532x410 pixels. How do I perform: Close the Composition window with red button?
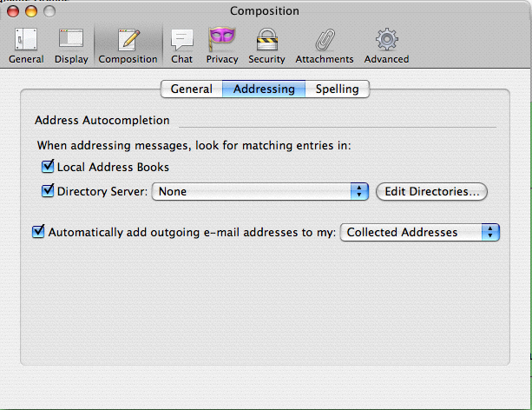pyautogui.click(x=13, y=11)
